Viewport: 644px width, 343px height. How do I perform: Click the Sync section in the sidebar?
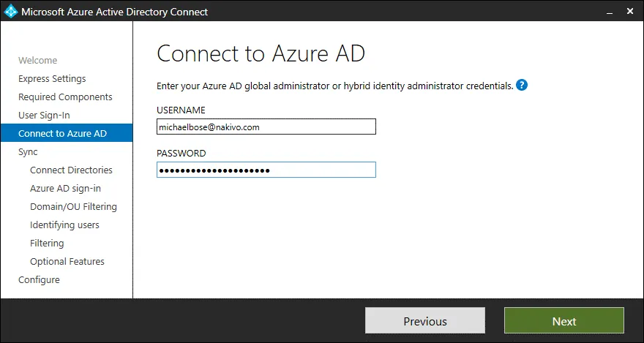point(28,152)
